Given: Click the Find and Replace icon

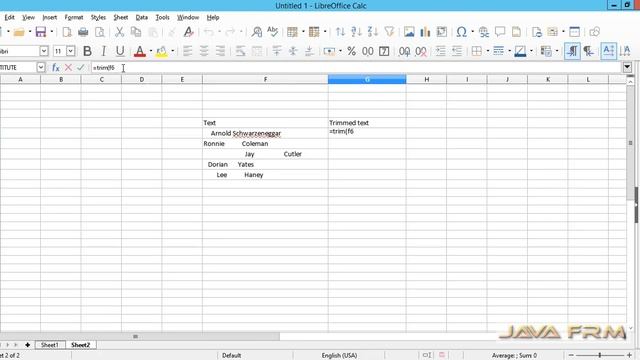Looking at the screenshot, I should click(x=256, y=32).
